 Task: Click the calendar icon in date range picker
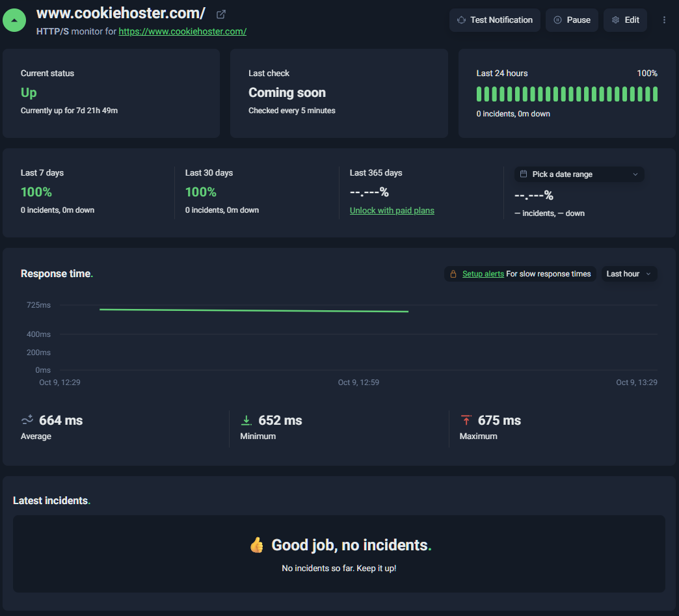[524, 174]
